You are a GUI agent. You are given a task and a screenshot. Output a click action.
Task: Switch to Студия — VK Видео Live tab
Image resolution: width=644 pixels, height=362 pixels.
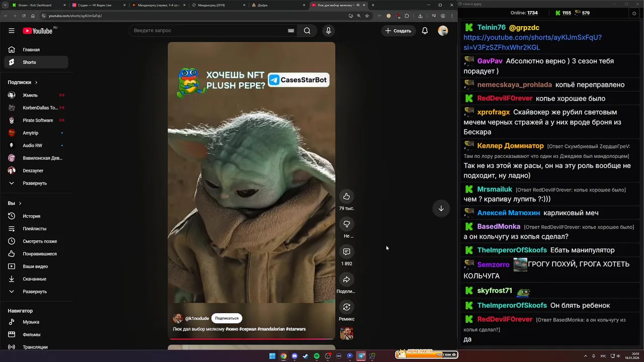click(98, 5)
